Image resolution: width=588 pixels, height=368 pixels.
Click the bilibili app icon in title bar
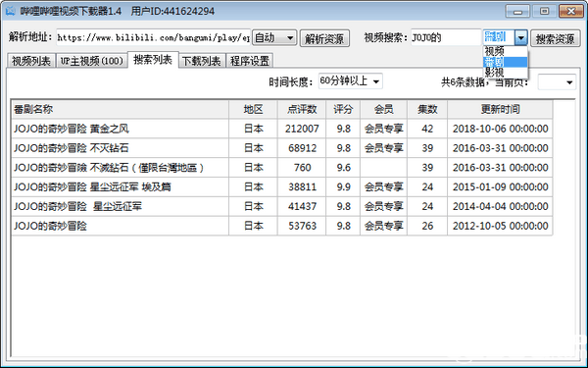click(x=10, y=11)
